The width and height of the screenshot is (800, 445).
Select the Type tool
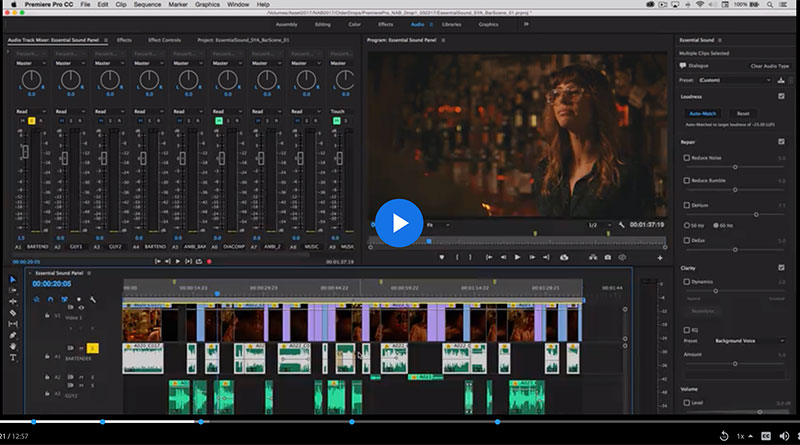(13, 358)
